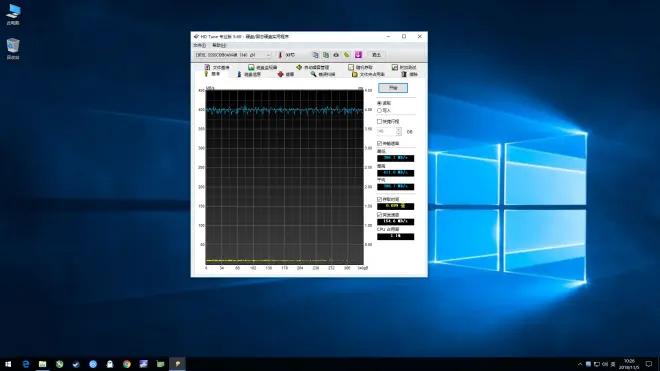
Task: Open the 文件 (File) menu
Action: [x=200, y=45]
